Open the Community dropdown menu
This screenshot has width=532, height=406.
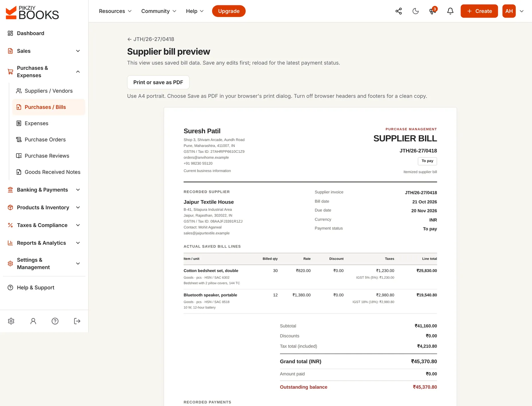(159, 11)
